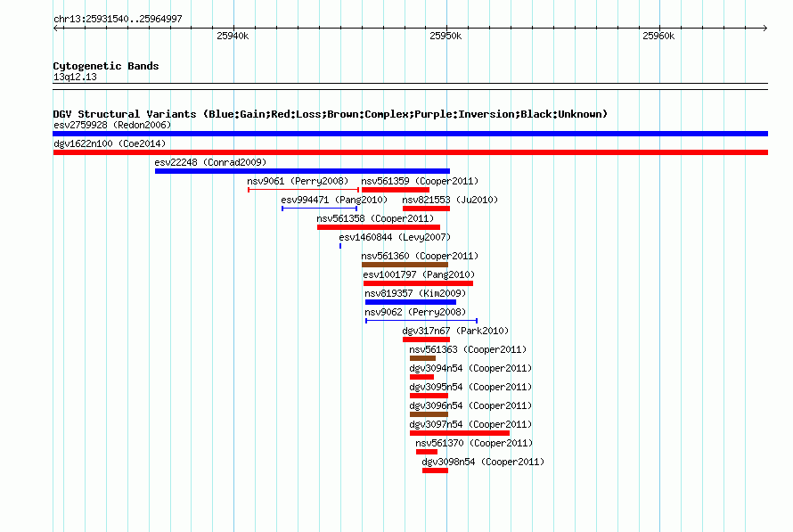The height and width of the screenshot is (532, 793).
Task: Select the blue esv2759928 gain bar
Action: [x=410, y=134]
